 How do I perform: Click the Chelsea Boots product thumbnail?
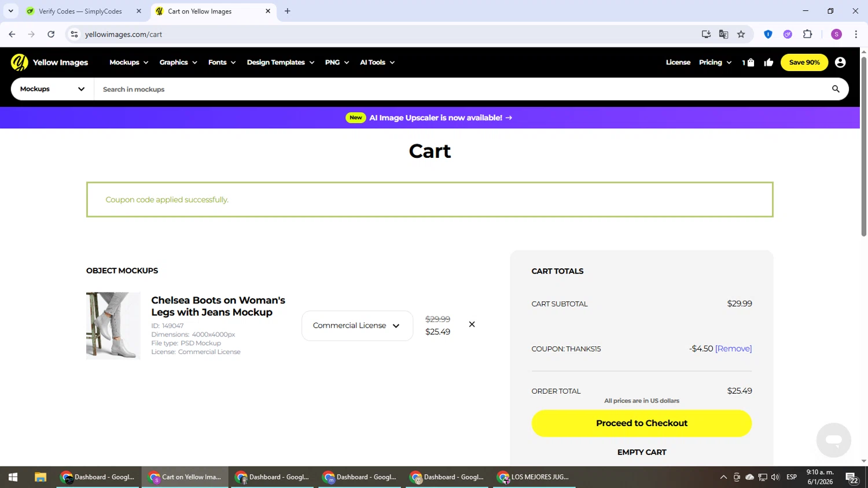pos(113,326)
